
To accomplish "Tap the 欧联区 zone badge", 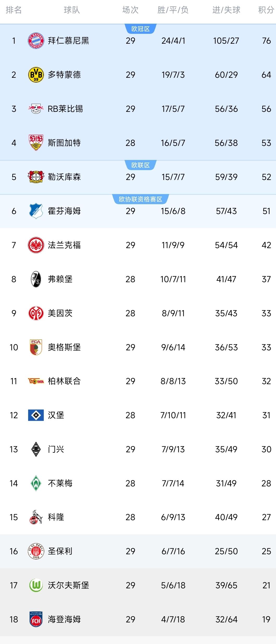I will (141, 165).
